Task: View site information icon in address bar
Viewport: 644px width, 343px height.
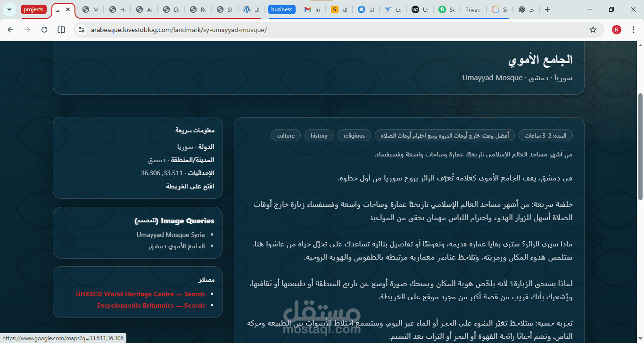Action: pyautogui.click(x=82, y=30)
